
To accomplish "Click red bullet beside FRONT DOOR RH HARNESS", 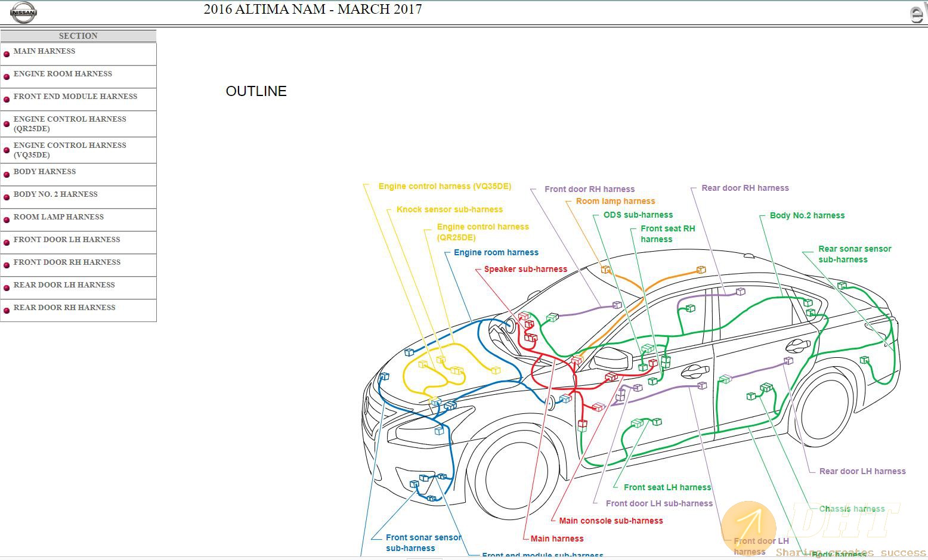I will coord(7,265).
